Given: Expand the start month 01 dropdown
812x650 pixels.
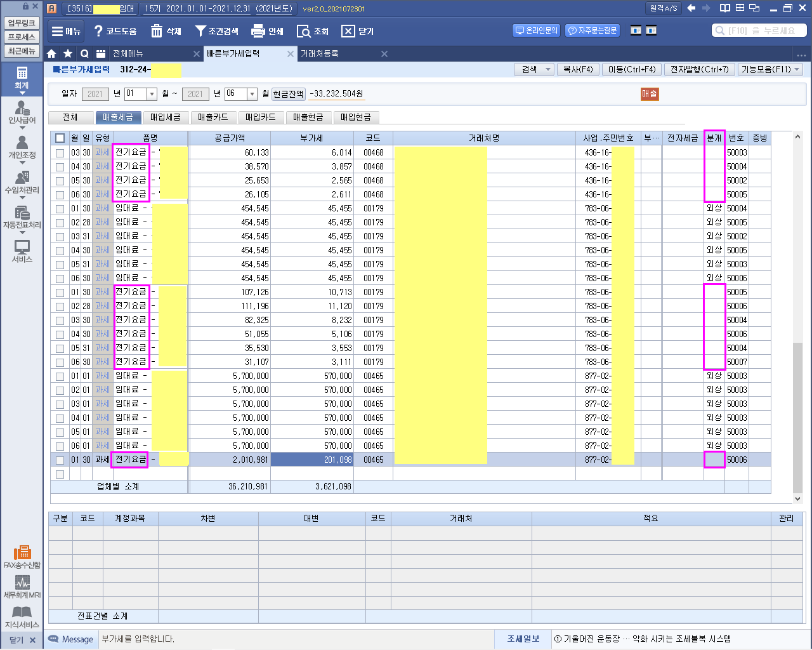Looking at the screenshot, I should coord(152,94).
